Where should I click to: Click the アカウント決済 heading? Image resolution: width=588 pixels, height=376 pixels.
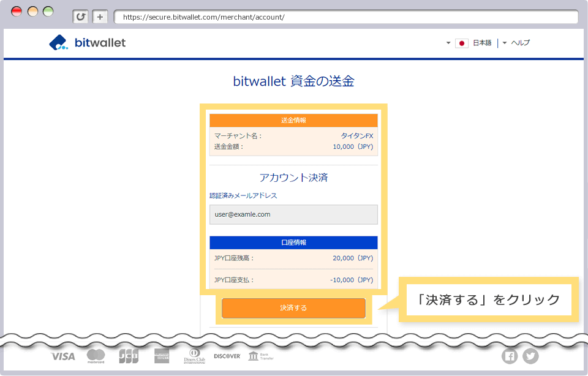[293, 178]
